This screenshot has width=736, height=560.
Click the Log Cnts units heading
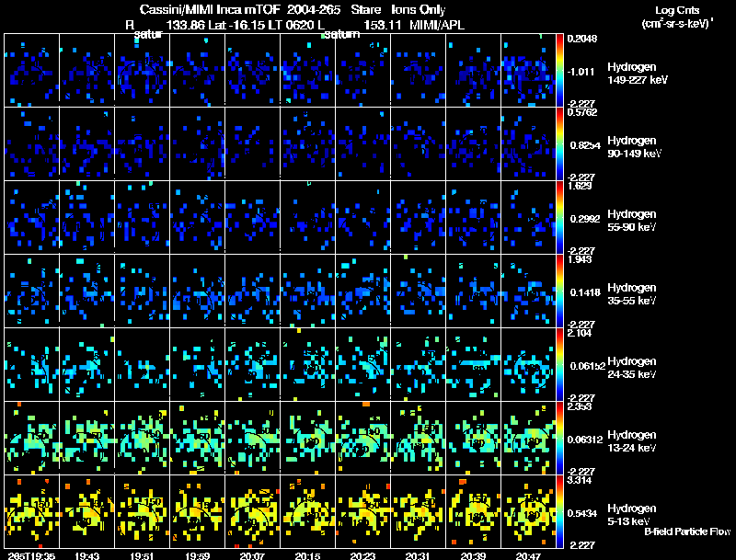pyautogui.click(x=677, y=17)
